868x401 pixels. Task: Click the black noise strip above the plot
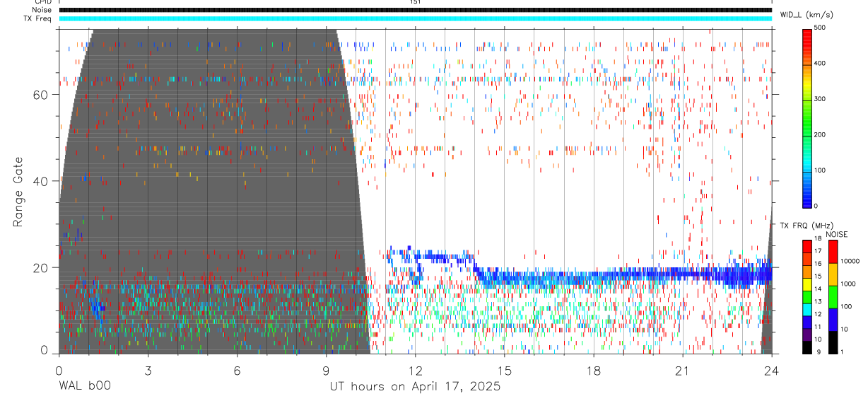[x=415, y=10]
